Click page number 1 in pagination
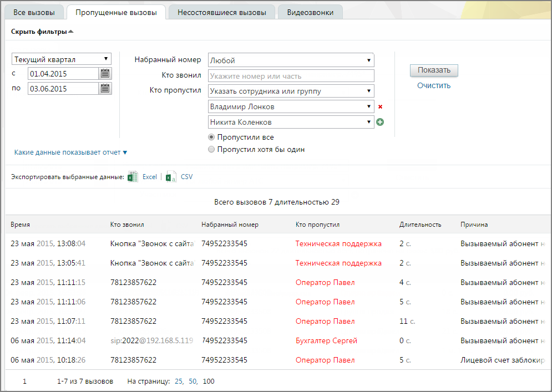 coord(24,381)
